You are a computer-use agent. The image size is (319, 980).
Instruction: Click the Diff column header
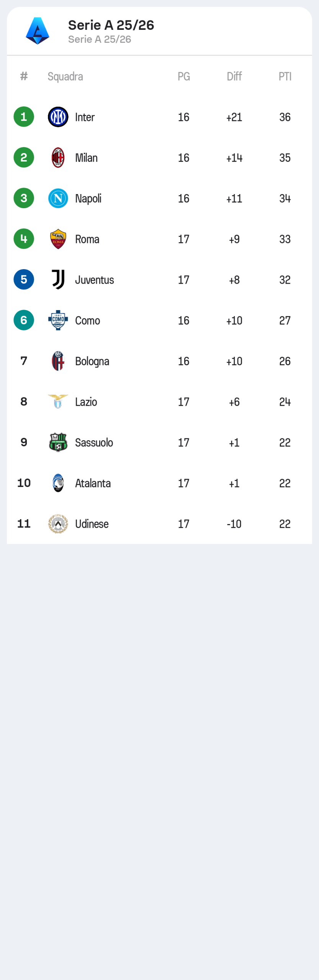point(234,77)
